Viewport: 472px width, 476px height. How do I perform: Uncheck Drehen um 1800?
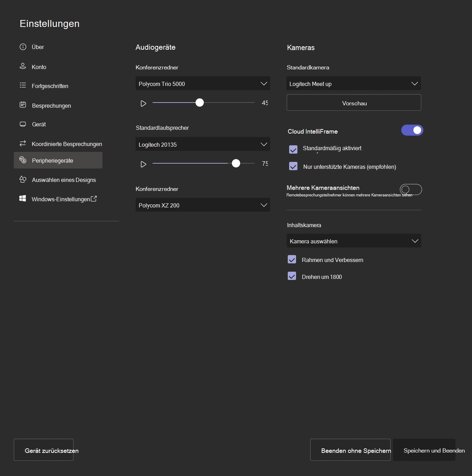[292, 276]
